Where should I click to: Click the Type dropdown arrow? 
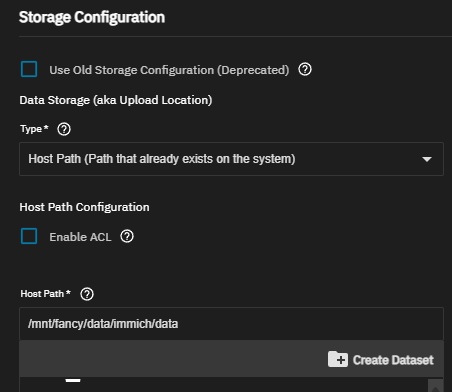click(x=427, y=159)
